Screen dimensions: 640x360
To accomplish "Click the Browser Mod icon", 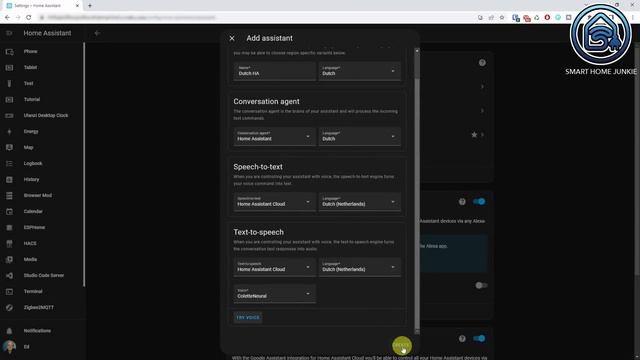I will click(9, 196).
